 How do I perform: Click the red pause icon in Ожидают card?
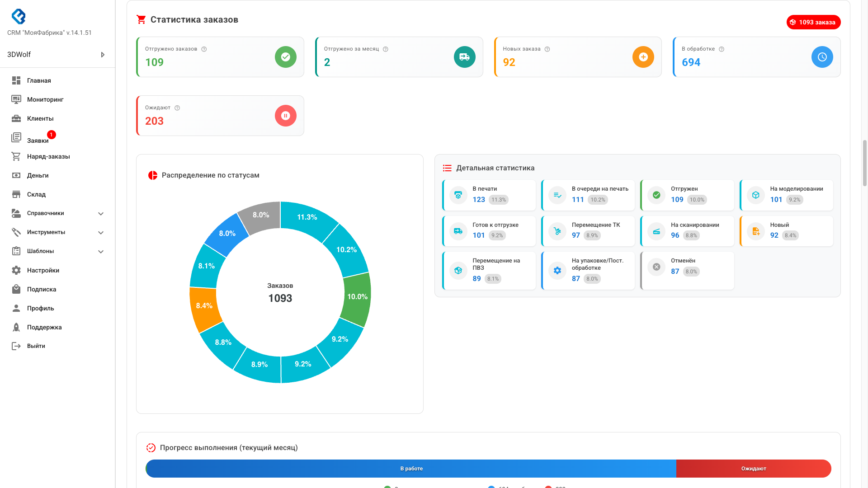[285, 116]
